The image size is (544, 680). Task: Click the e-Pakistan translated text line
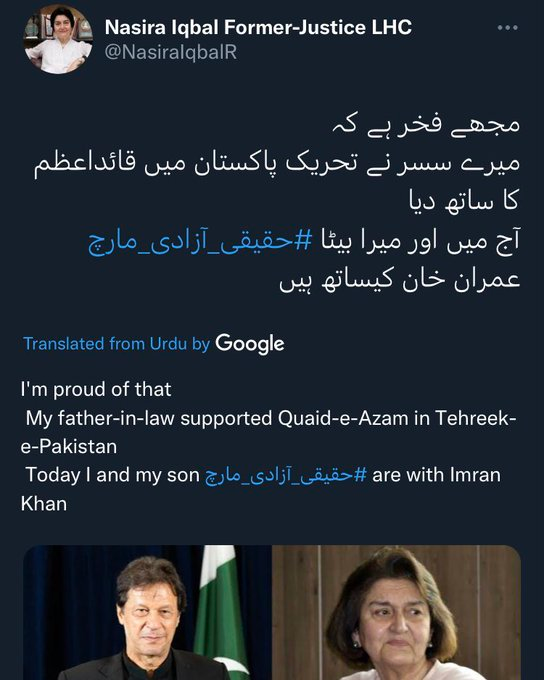[x=69, y=447]
